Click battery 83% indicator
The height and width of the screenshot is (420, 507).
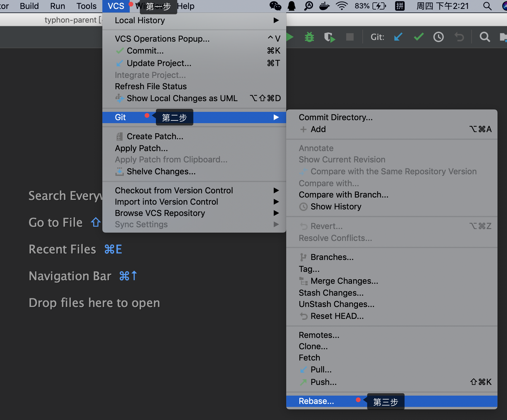(x=370, y=6)
